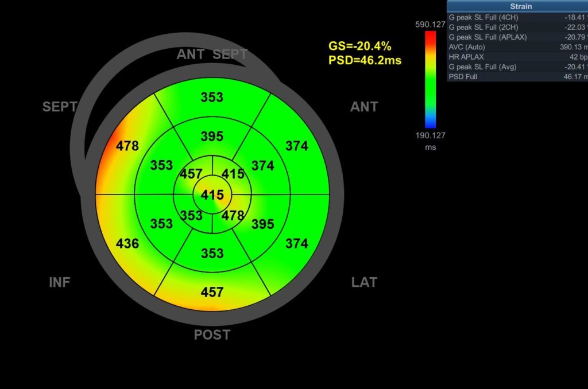588x389 pixels.
Task: Select basal anteroseptal segment showing 353
Action: pyautogui.click(x=212, y=98)
